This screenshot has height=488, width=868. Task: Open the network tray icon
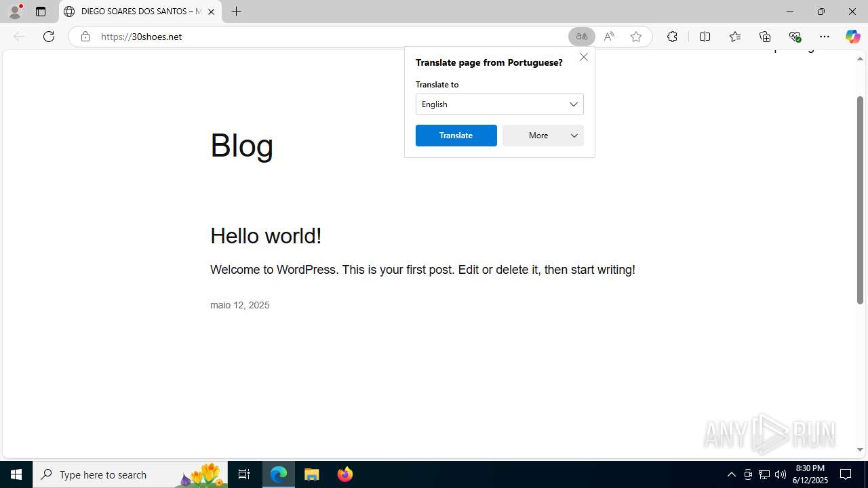pyautogui.click(x=764, y=474)
